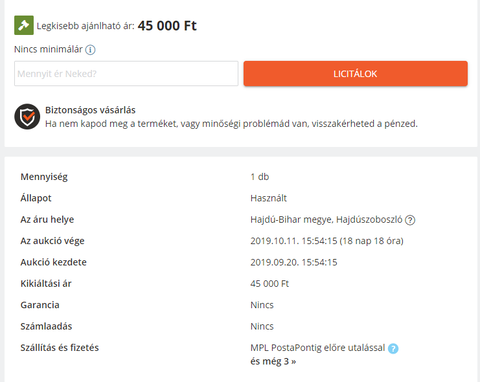Focus the Mennyit ér Neked? bid field
Screen dimensions: 480x382
point(126,74)
